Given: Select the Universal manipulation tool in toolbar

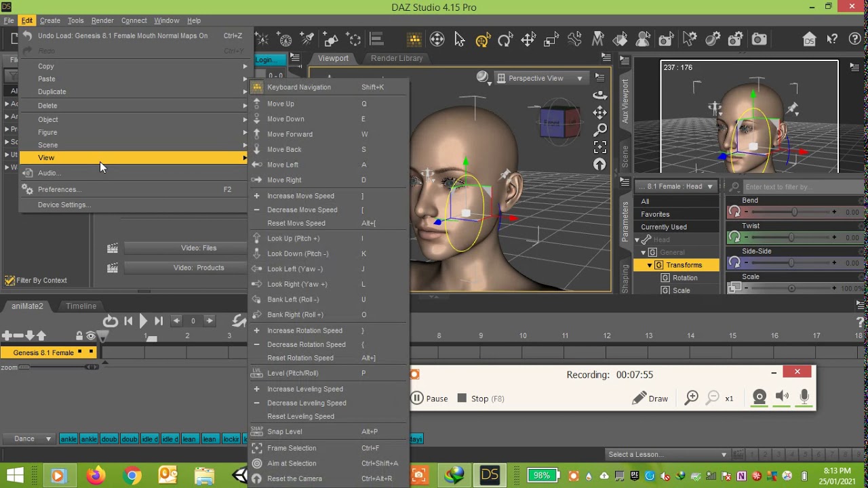Looking at the screenshot, I should click(482, 40).
